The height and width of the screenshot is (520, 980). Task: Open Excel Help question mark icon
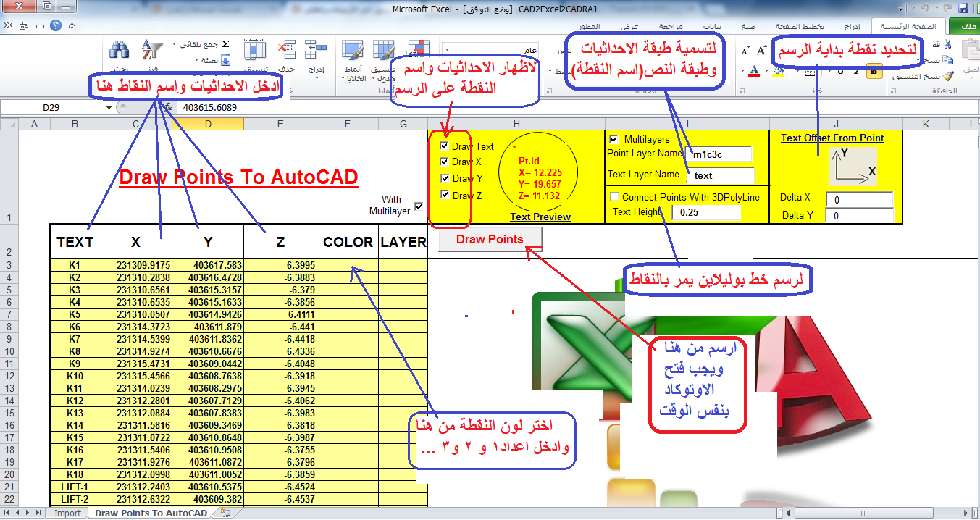55,25
